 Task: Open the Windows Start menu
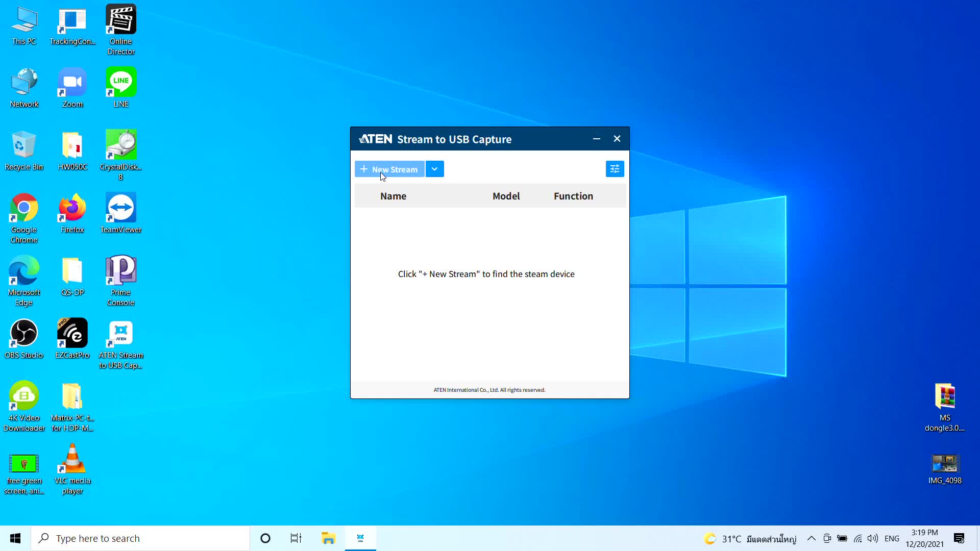[x=15, y=538]
